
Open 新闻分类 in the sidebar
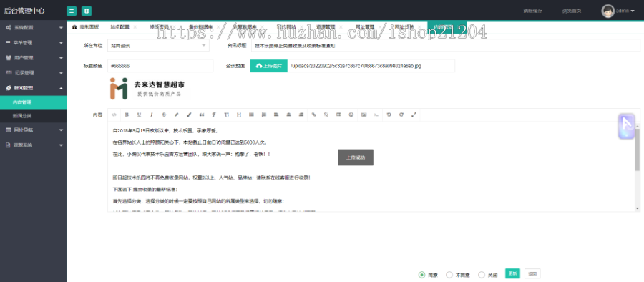coord(33,116)
